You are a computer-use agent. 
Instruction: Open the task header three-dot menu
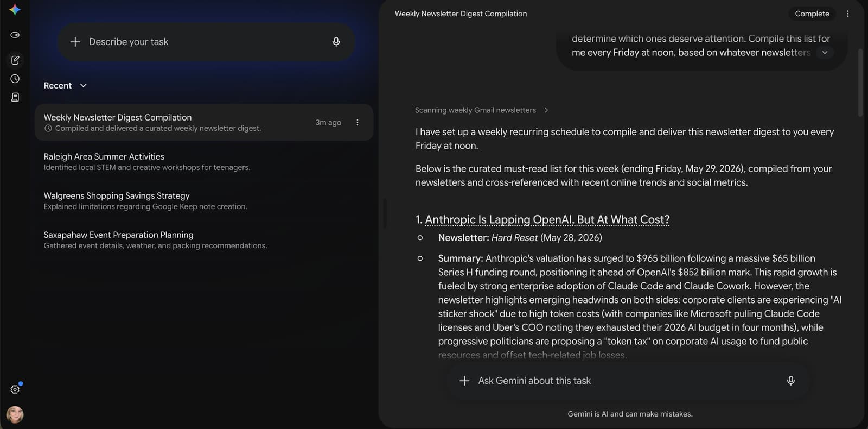click(848, 14)
